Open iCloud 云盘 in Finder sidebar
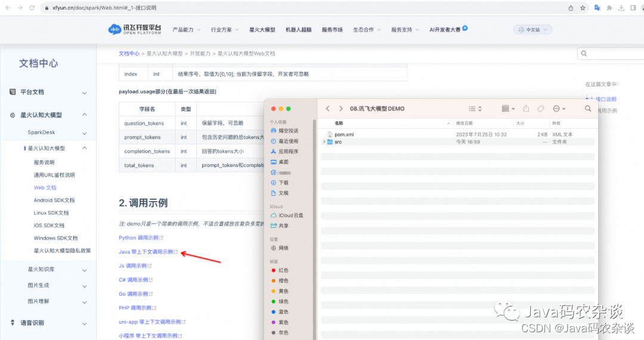Image resolution: width=644 pixels, height=340 pixels. (x=287, y=215)
